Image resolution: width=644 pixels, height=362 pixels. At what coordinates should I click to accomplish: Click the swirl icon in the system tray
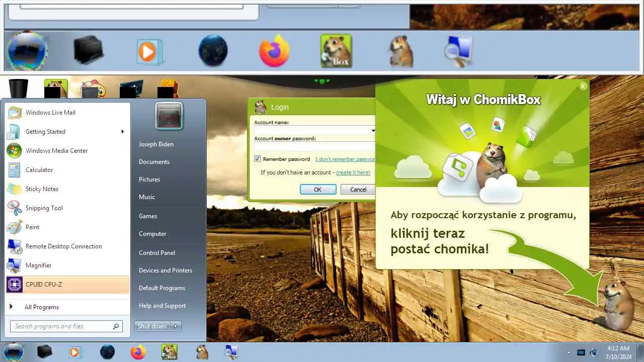(594, 352)
